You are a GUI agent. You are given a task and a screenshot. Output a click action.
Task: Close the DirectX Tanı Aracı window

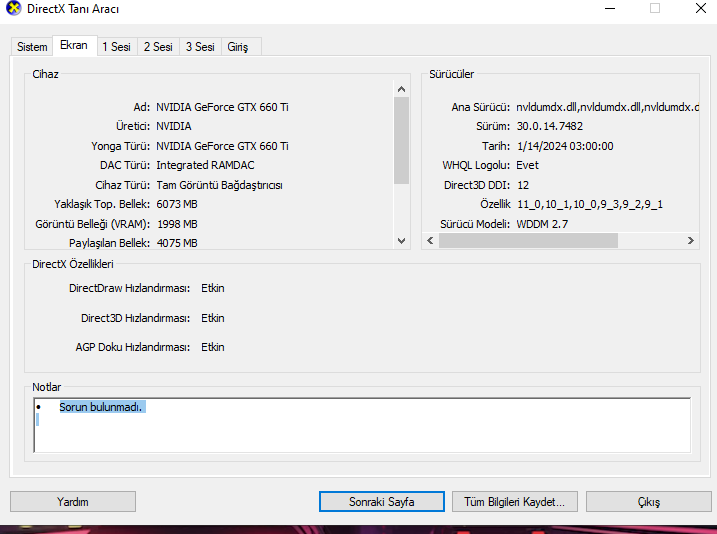coord(701,8)
